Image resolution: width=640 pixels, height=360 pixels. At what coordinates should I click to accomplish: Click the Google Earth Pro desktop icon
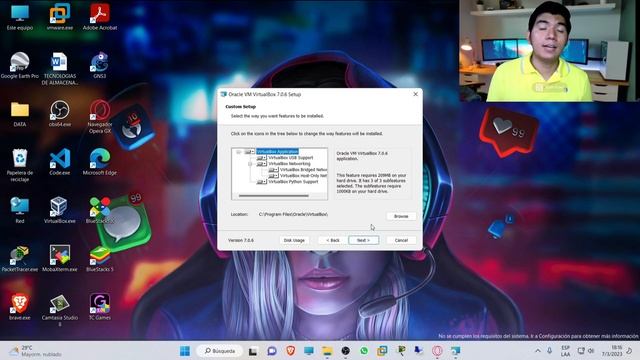[20, 66]
